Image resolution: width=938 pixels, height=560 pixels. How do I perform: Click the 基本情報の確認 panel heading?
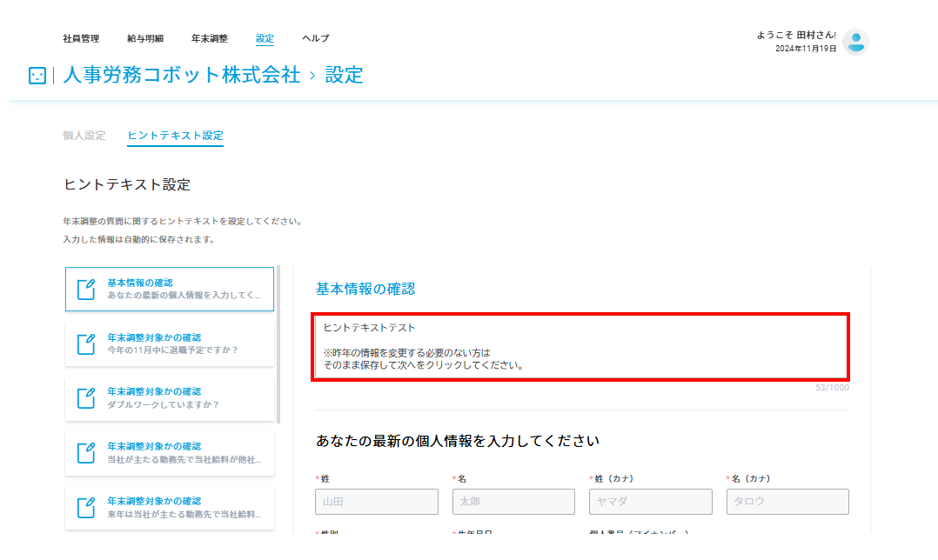(365, 290)
